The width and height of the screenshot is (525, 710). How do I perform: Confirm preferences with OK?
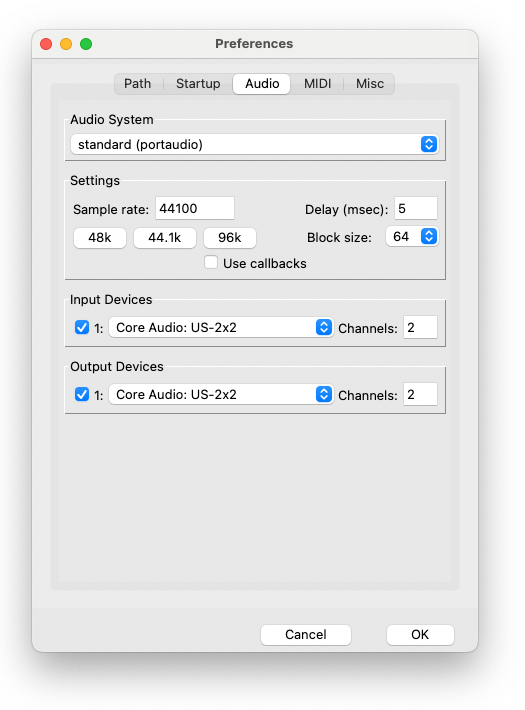pos(420,634)
